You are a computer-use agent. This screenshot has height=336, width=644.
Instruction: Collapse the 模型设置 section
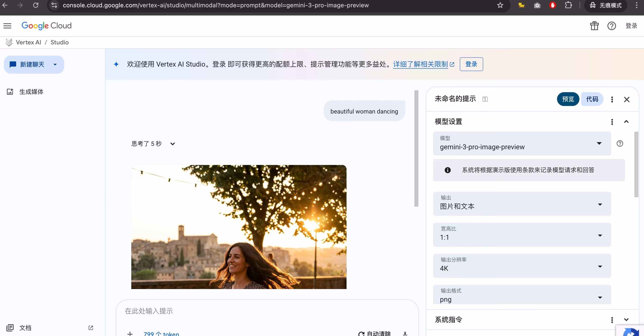pos(627,122)
